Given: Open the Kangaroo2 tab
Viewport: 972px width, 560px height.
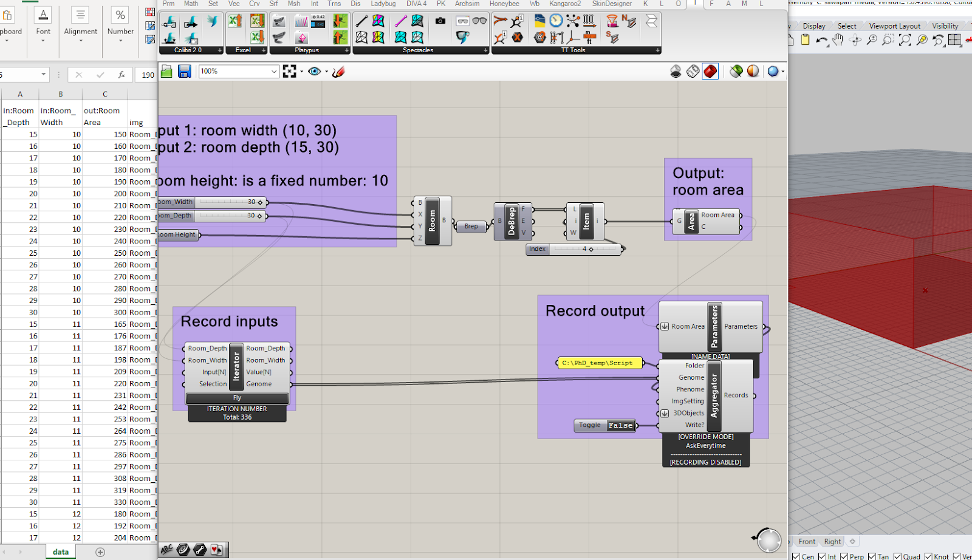Looking at the screenshot, I should (565, 4).
